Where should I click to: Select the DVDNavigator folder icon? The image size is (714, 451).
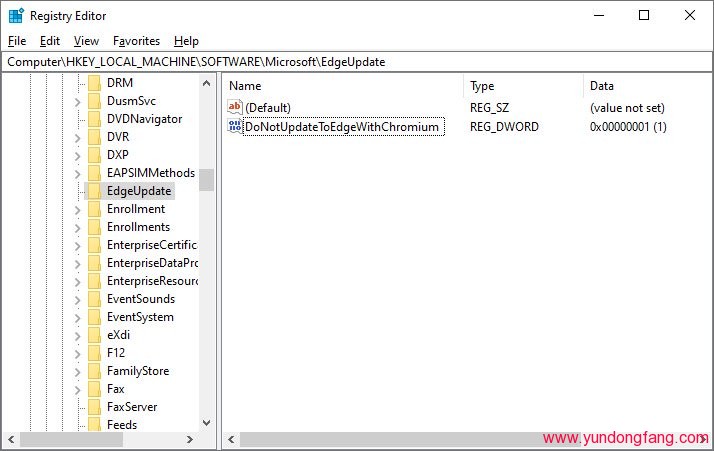point(94,119)
